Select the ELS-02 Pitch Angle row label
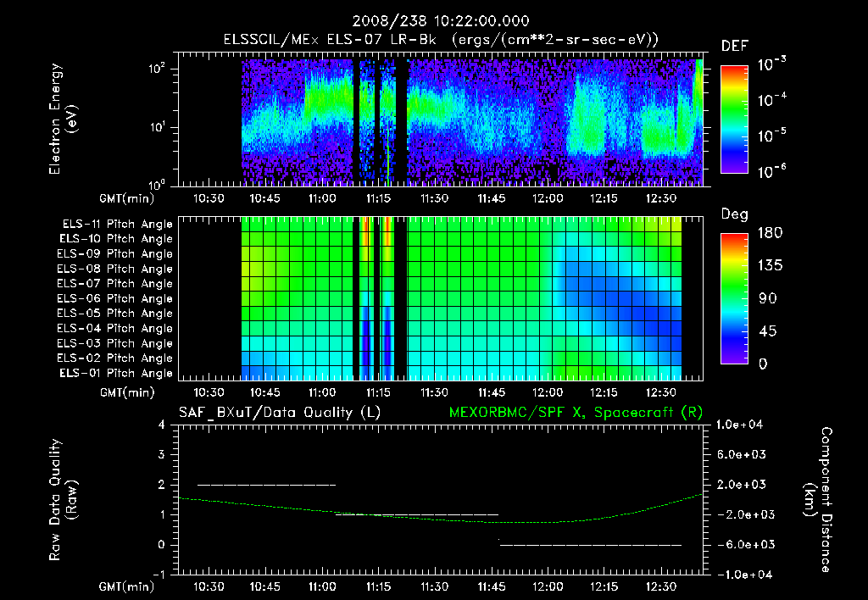 point(114,358)
